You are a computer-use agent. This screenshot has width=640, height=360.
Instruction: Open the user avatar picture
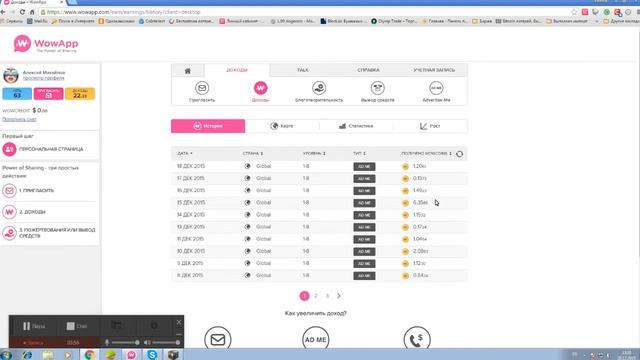[11, 76]
